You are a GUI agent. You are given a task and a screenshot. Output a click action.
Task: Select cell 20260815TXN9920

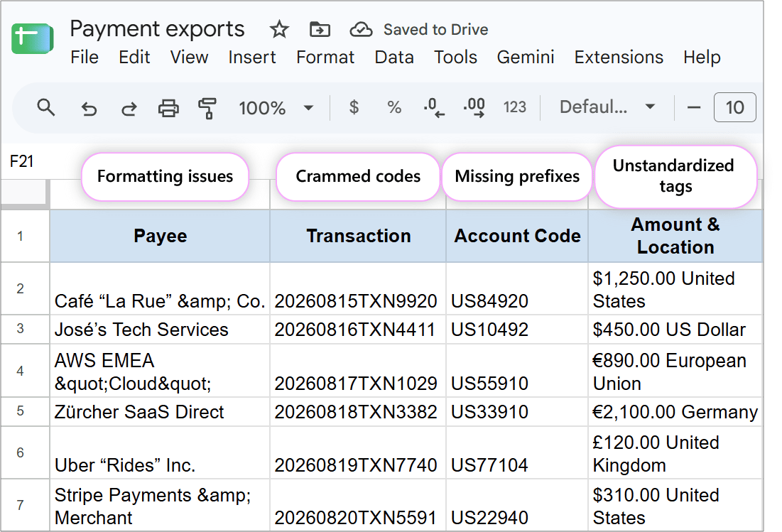point(358,288)
